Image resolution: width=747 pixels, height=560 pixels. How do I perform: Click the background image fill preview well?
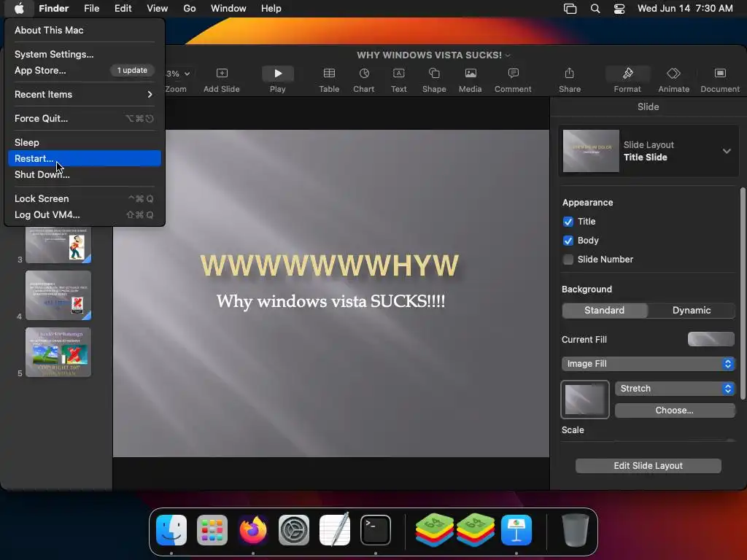click(x=584, y=400)
